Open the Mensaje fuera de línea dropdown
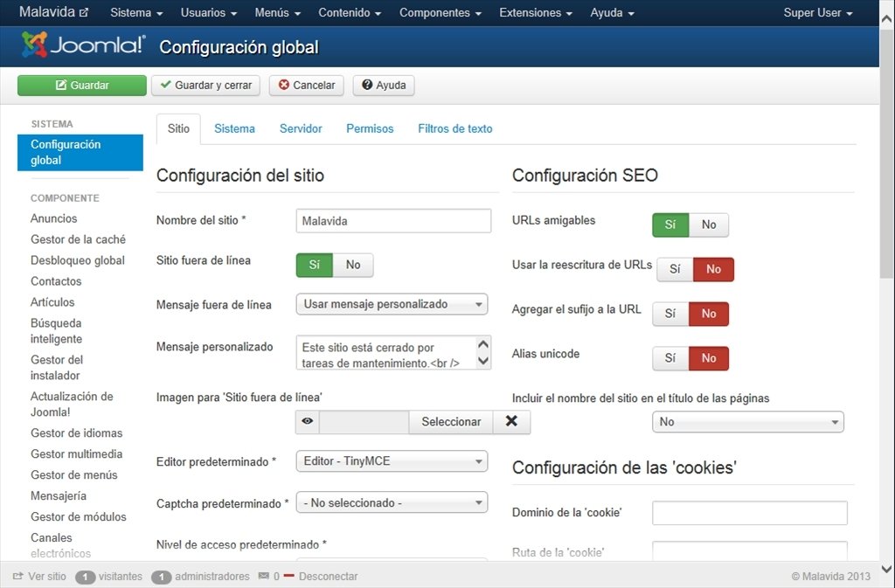 tap(392, 304)
